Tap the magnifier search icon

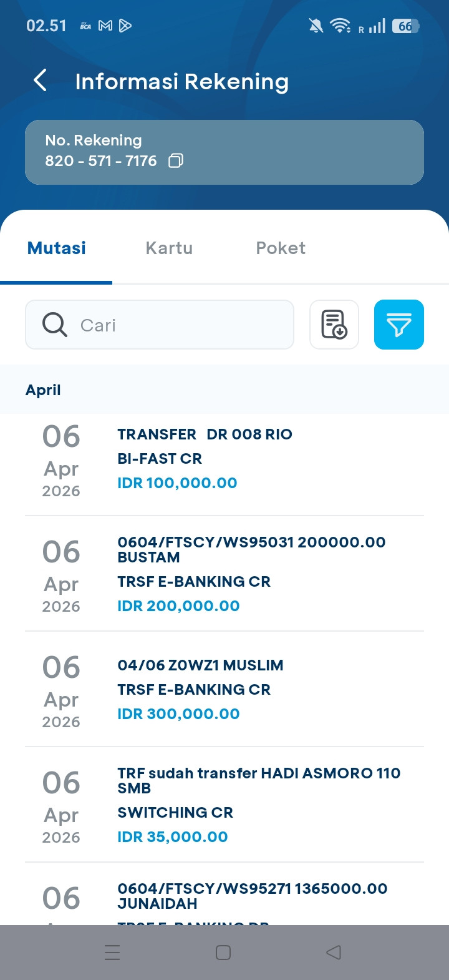click(55, 325)
